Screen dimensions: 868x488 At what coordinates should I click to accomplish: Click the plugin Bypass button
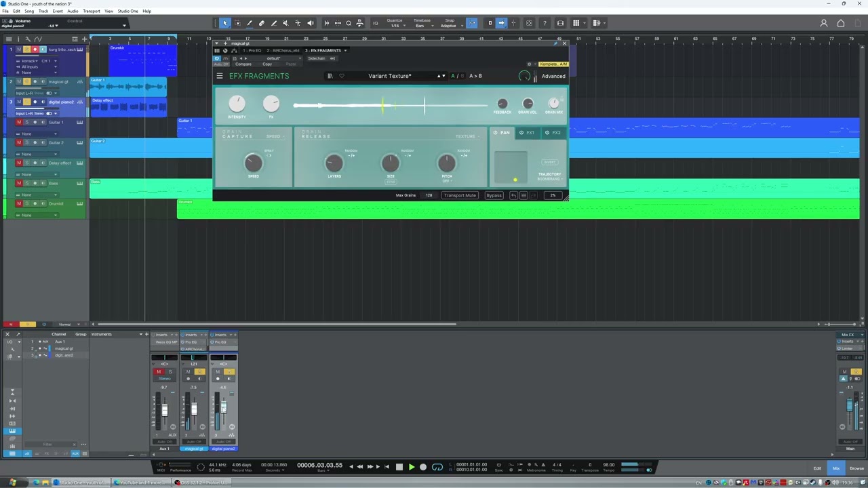click(x=494, y=195)
